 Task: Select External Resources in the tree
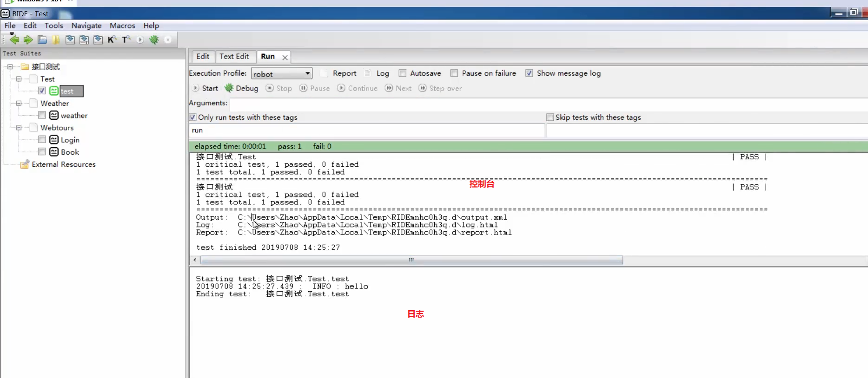(x=64, y=164)
